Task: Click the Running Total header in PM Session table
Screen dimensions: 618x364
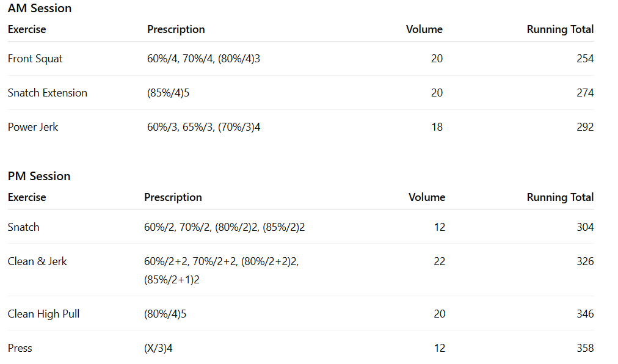Action: 560,197
